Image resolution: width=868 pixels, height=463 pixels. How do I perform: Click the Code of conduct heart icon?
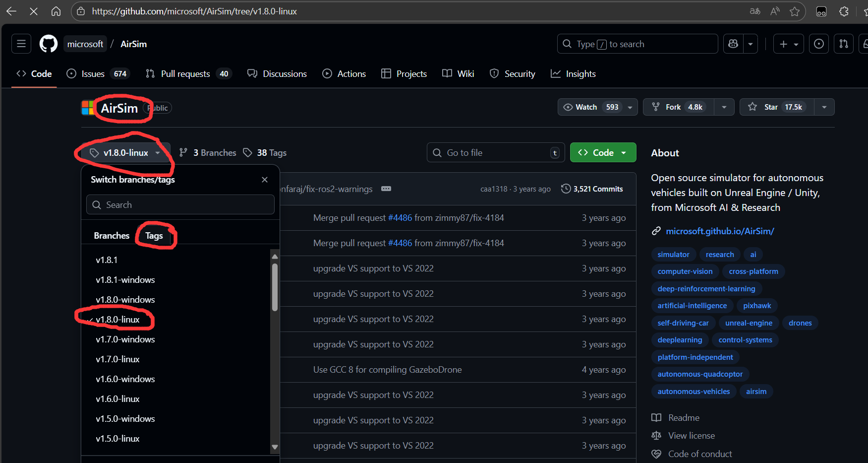point(656,454)
